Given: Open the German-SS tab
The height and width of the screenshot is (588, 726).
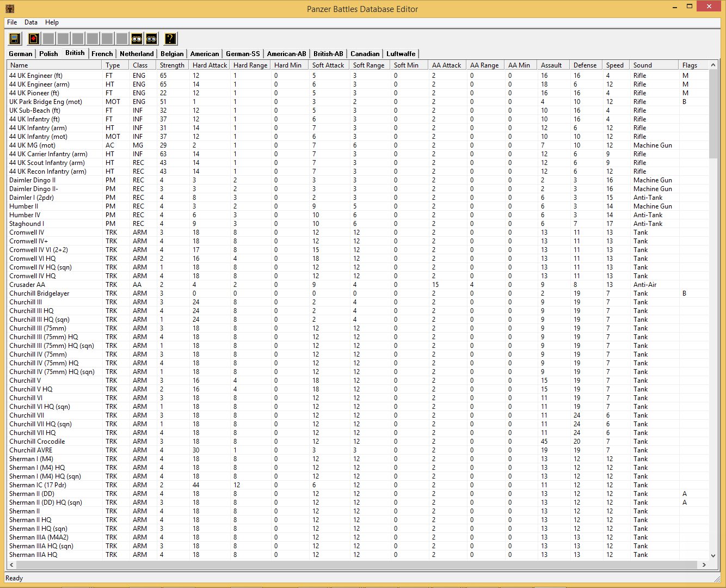Looking at the screenshot, I should coord(243,54).
